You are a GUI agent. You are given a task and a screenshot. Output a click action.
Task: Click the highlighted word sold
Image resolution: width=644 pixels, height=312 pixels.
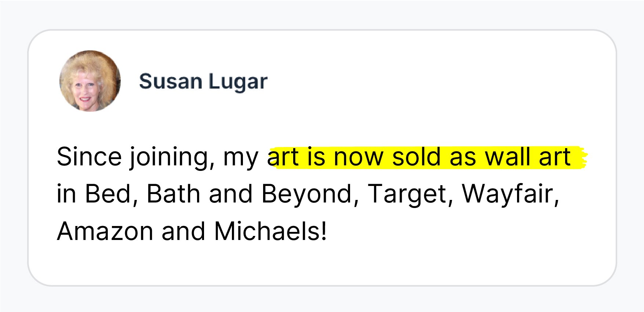click(416, 157)
